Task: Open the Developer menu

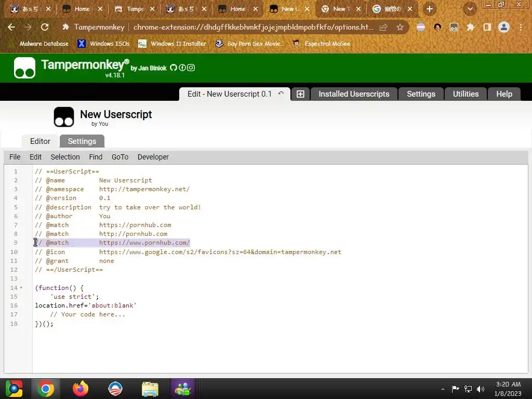Action: tap(153, 157)
